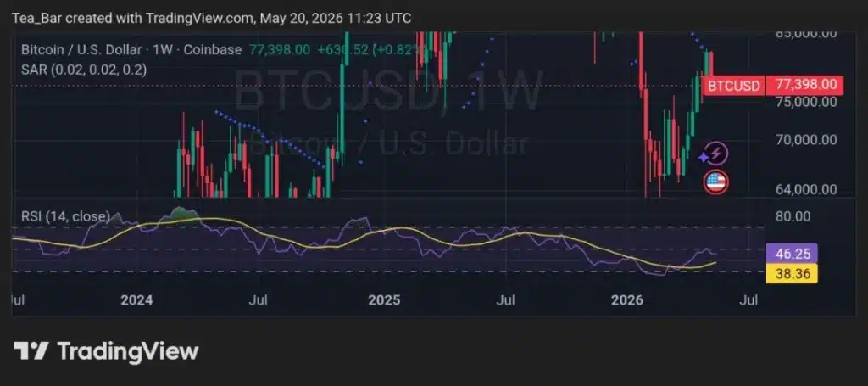Click the 64,000.00 price axis label
This screenshot has height=386, width=868.
click(x=807, y=189)
